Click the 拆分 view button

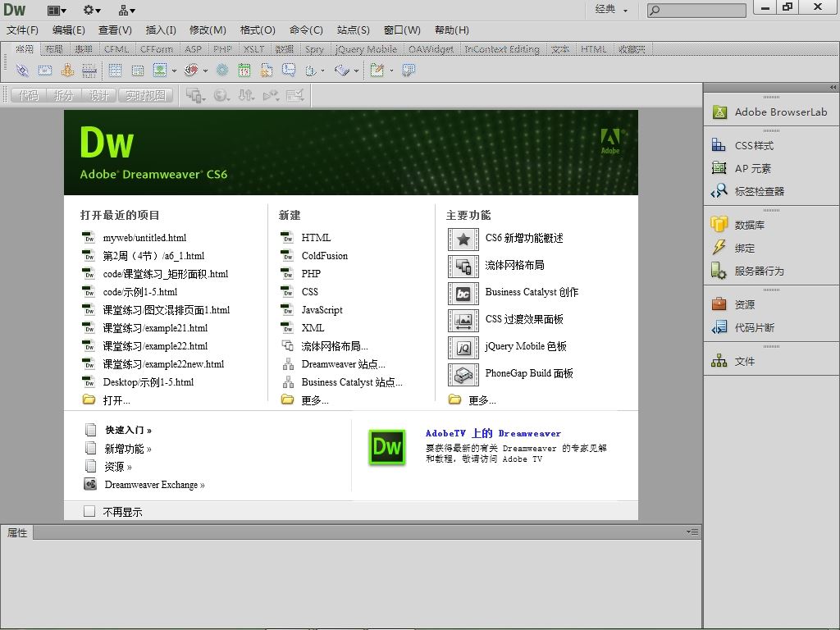pos(63,95)
